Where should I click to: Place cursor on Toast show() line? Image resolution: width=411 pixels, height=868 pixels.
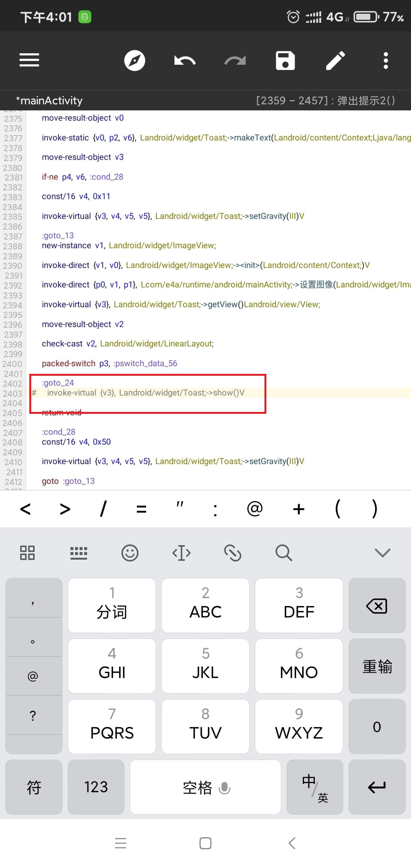146,393
